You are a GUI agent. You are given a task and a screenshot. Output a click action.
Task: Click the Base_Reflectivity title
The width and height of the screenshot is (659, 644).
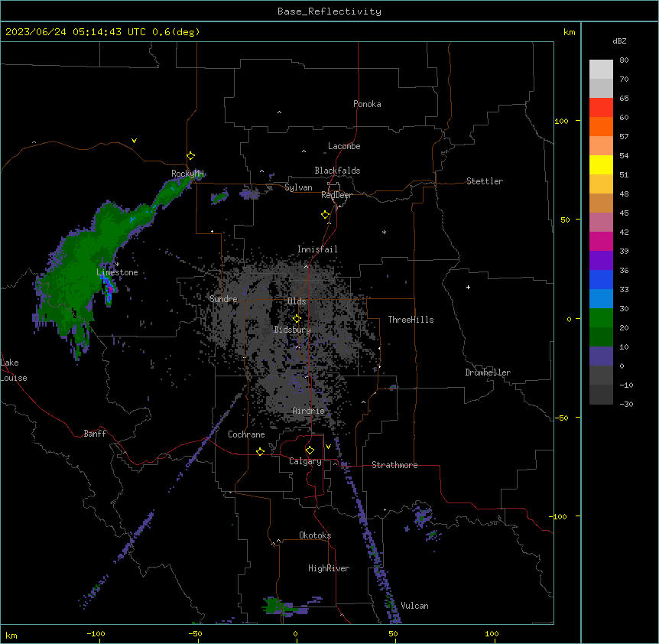tap(329, 11)
